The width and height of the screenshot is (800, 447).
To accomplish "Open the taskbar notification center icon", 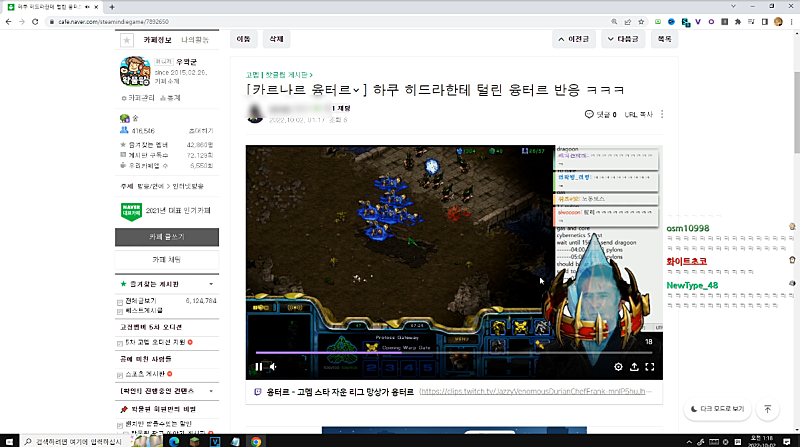I will tap(787, 441).
